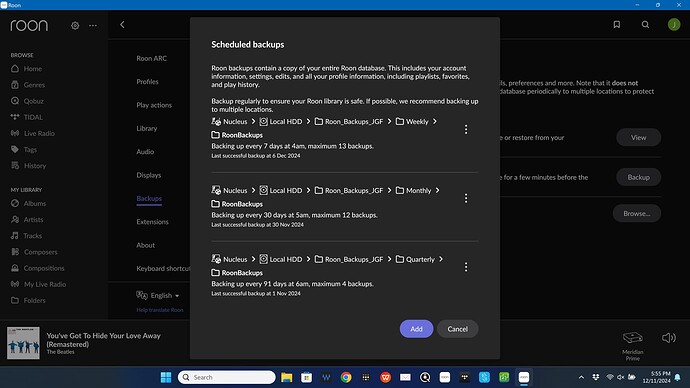Click the Help translate Roon link
The height and width of the screenshot is (388, 690).
coord(160,310)
